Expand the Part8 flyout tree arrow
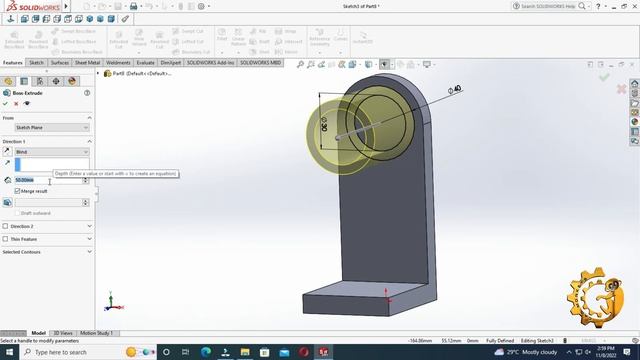The height and width of the screenshot is (360, 640). [98, 73]
